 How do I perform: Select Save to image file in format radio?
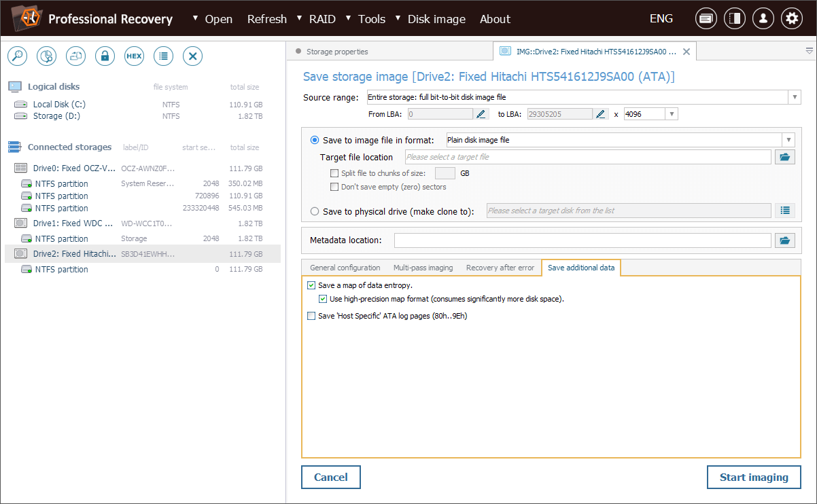(315, 141)
